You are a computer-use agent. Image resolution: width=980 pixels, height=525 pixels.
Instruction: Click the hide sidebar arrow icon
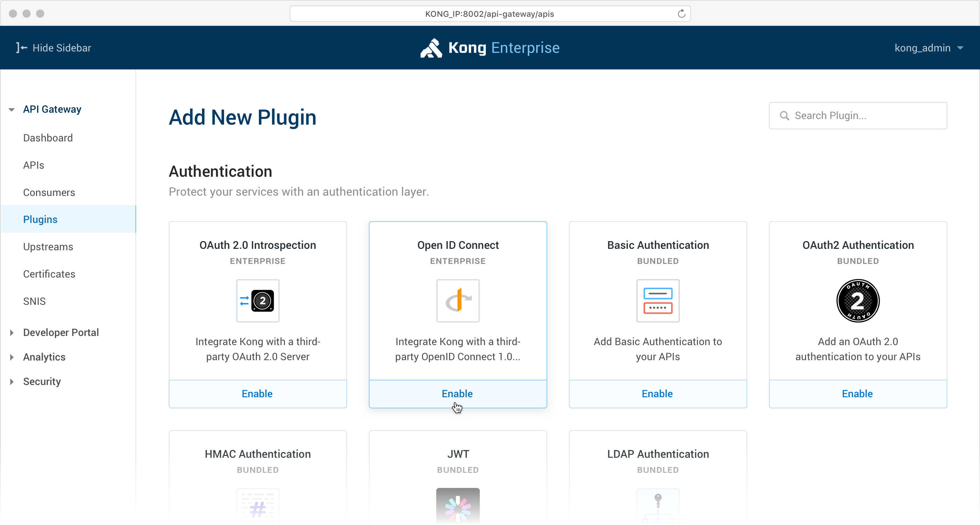[x=22, y=48]
